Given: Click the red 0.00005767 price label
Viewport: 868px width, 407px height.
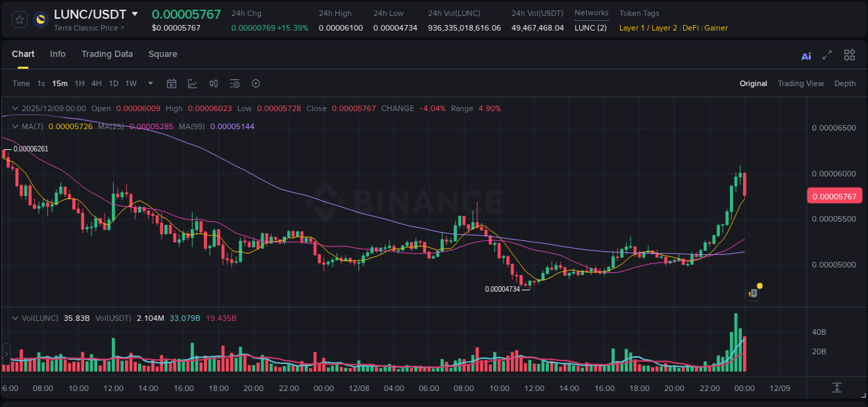Looking at the screenshot, I should tap(835, 196).
